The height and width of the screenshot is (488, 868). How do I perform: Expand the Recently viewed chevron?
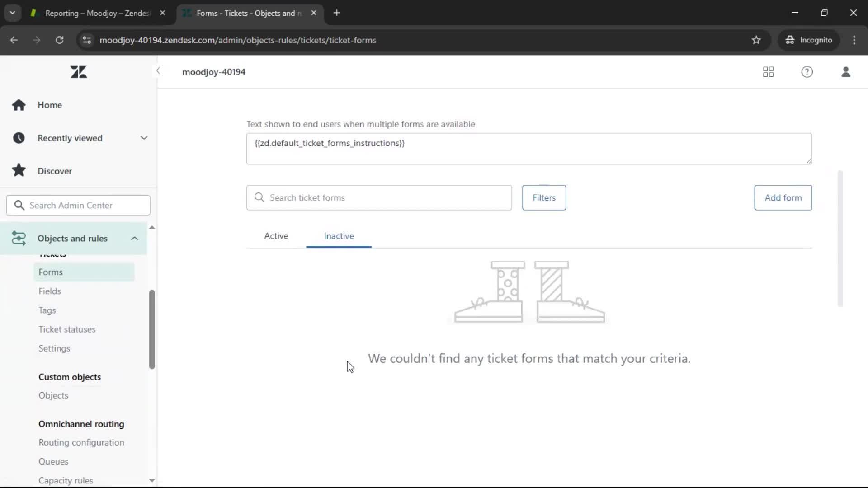tap(144, 138)
